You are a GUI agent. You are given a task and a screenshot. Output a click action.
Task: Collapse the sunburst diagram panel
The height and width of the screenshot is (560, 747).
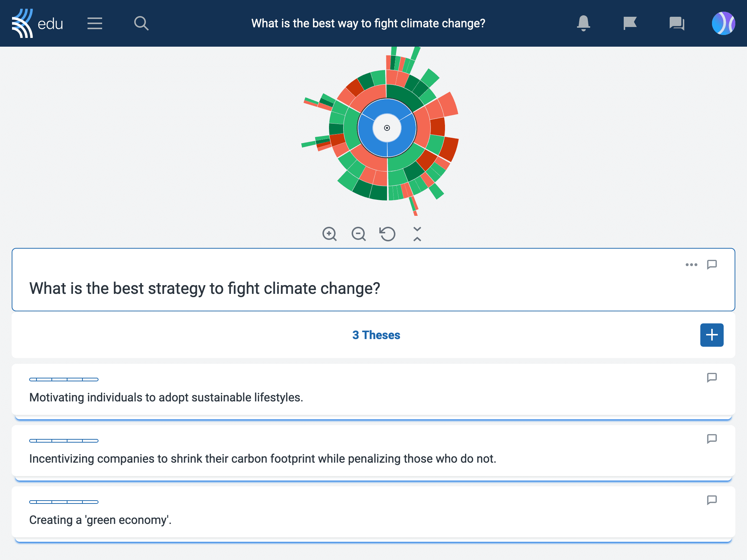417,234
